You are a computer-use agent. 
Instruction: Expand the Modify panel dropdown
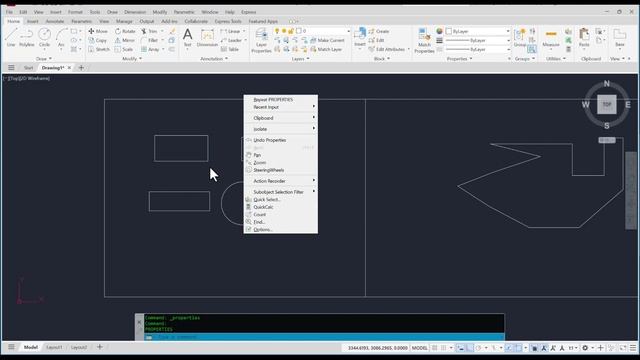tap(132, 59)
